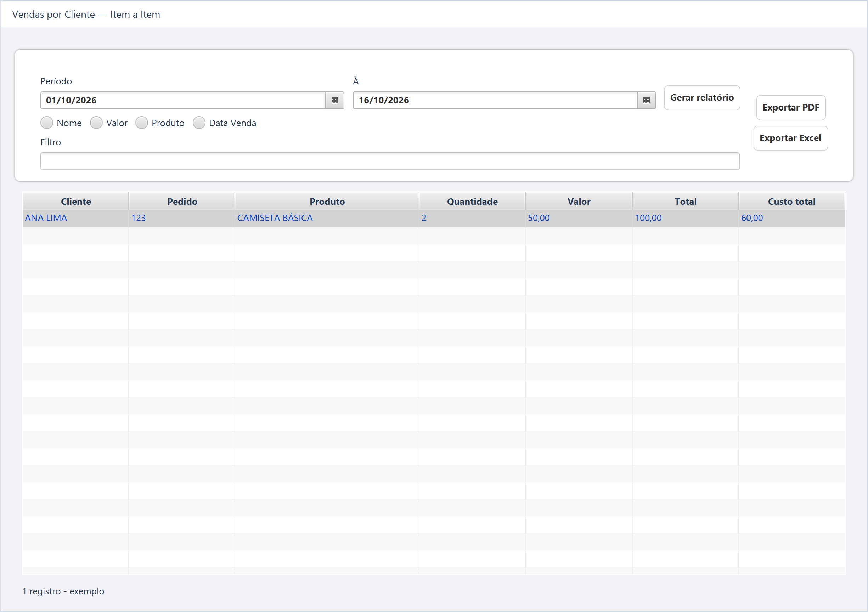Screen dimensions: 868x612
Task: Select the ANA LIMA cell
Action: pos(75,218)
